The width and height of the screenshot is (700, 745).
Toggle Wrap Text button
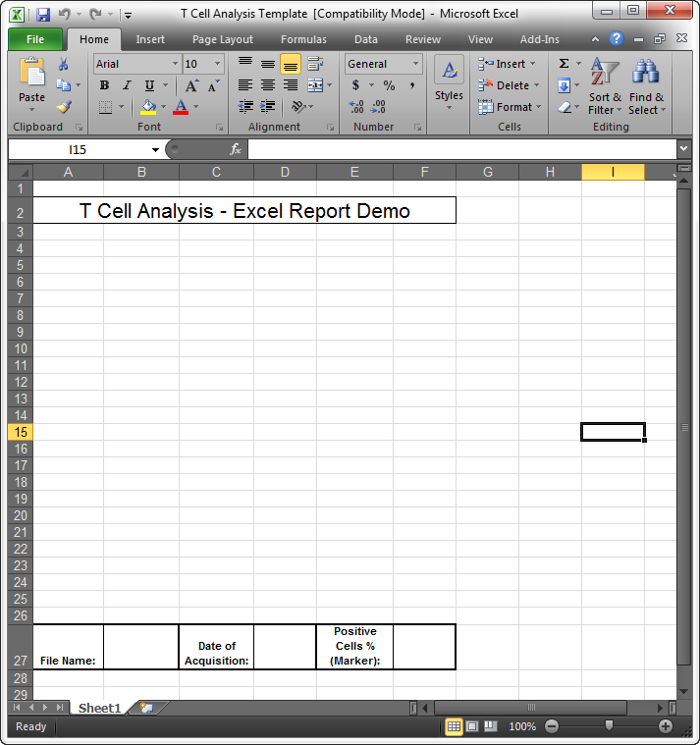point(315,64)
